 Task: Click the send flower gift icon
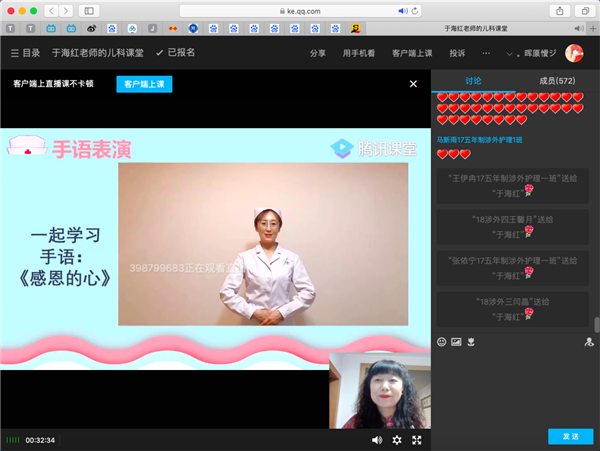click(x=471, y=342)
